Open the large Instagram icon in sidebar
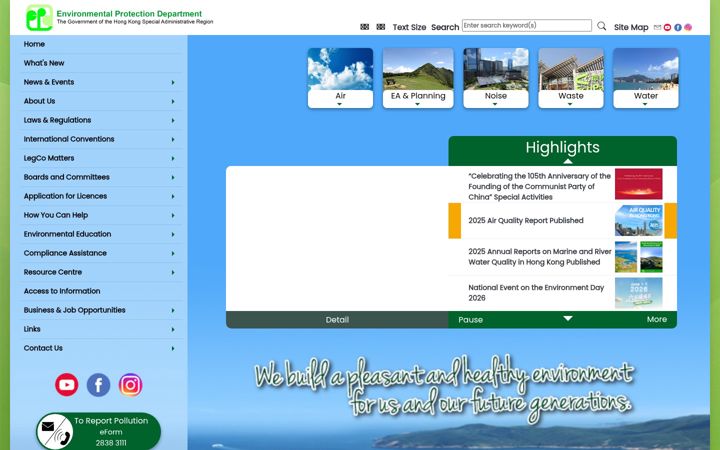 click(130, 385)
